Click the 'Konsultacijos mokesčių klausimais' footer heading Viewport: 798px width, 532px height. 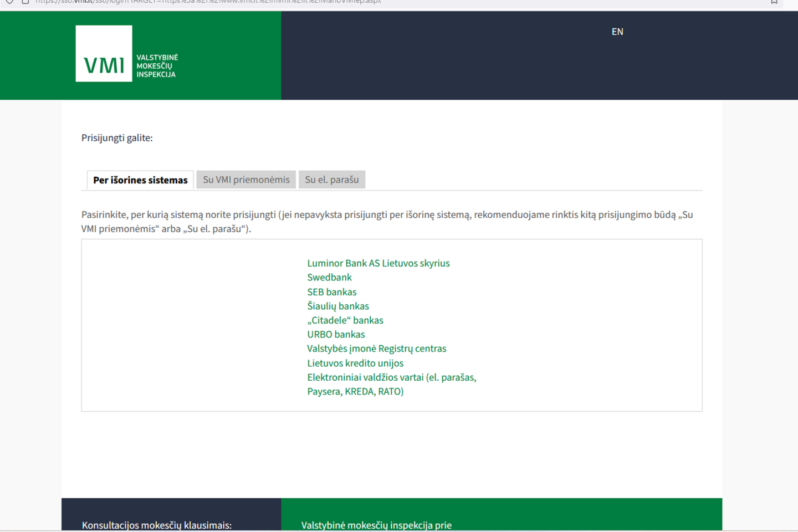(x=157, y=525)
